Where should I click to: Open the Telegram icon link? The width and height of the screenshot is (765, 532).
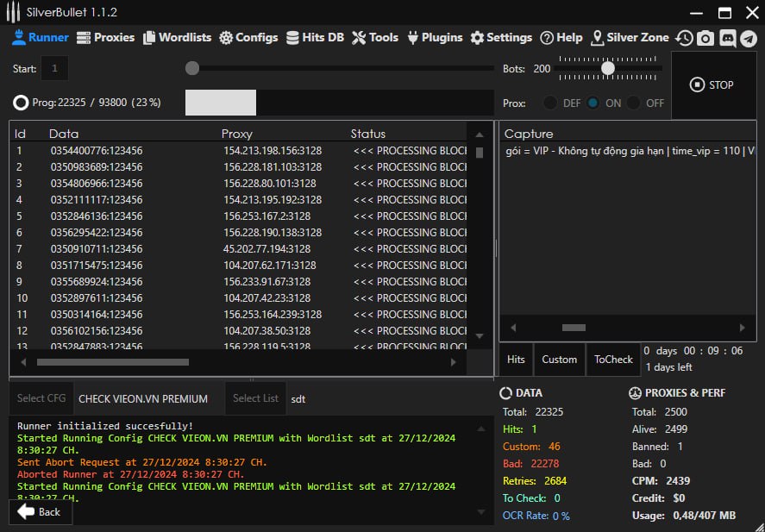click(749, 38)
